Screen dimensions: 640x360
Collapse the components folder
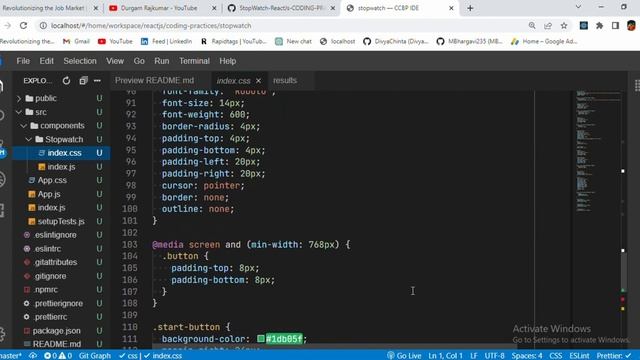24,126
